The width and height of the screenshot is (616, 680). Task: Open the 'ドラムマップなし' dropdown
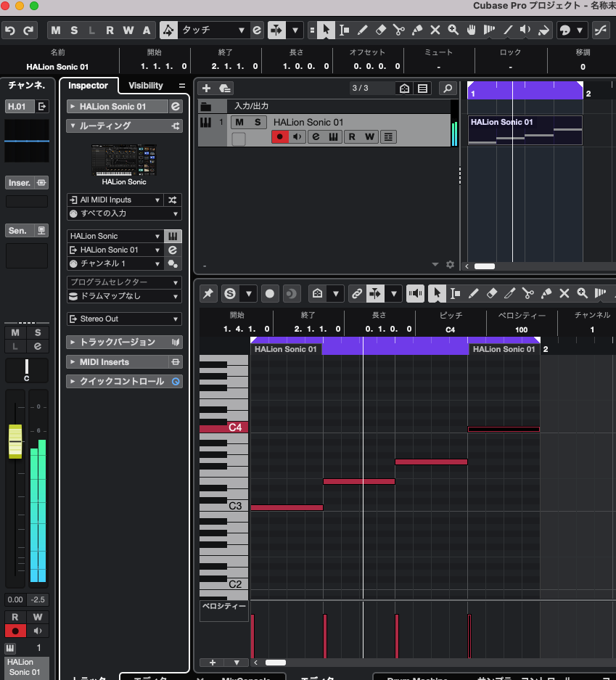click(124, 296)
